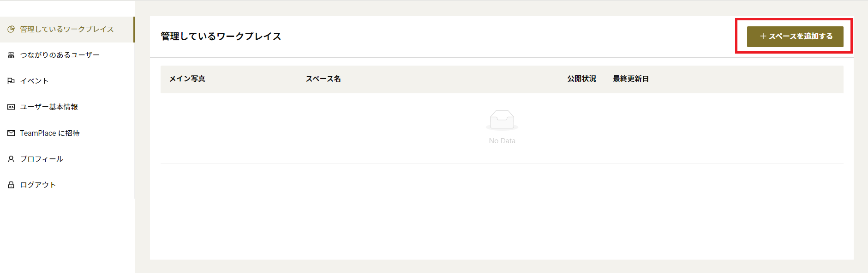Click the pie-chart icon beside 管理しているワークプレイス

(x=11, y=29)
